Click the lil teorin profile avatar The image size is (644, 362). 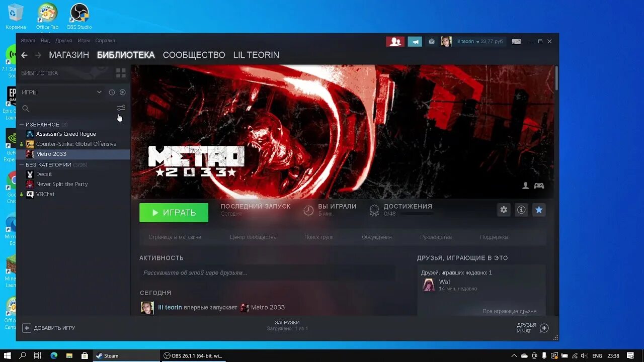446,42
